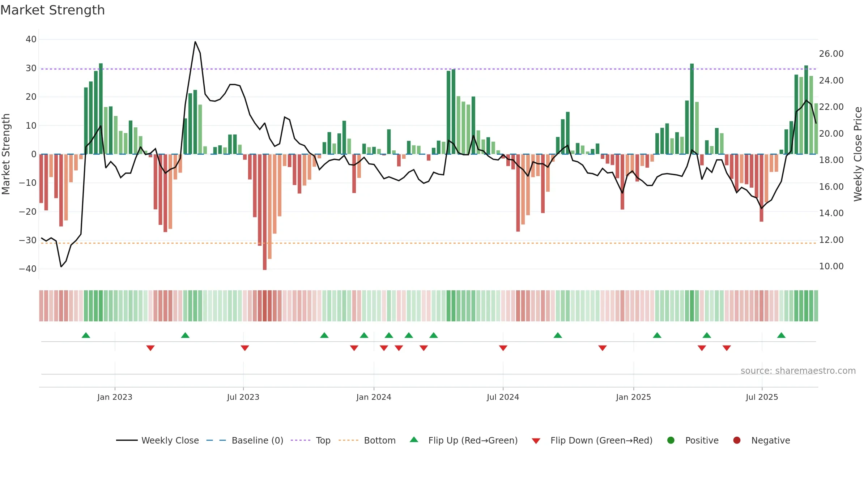The image size is (868, 488).
Task: Toggle the Baseline (0) legend label
Action: click(258, 440)
